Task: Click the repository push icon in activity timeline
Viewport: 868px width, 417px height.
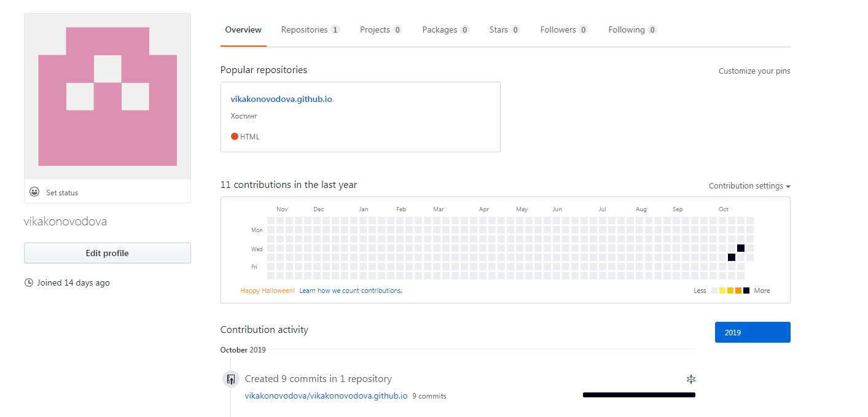Action: click(x=231, y=379)
